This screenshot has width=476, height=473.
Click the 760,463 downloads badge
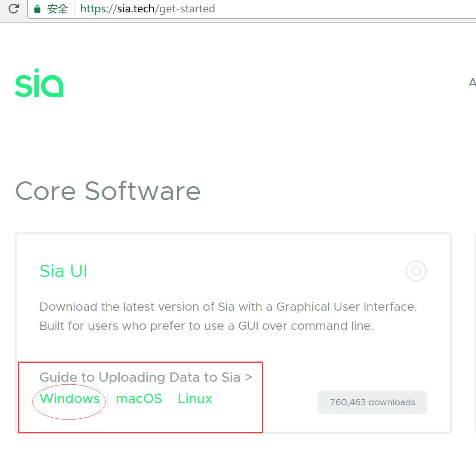(x=372, y=402)
